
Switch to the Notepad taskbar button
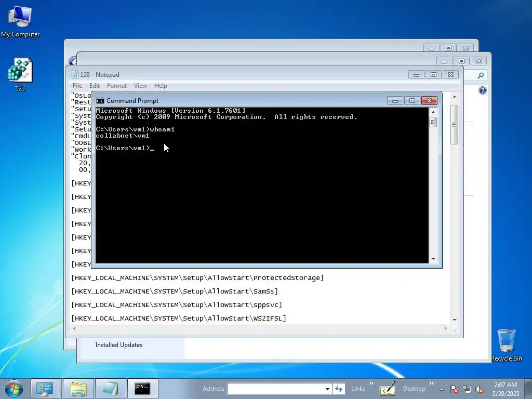(110, 389)
